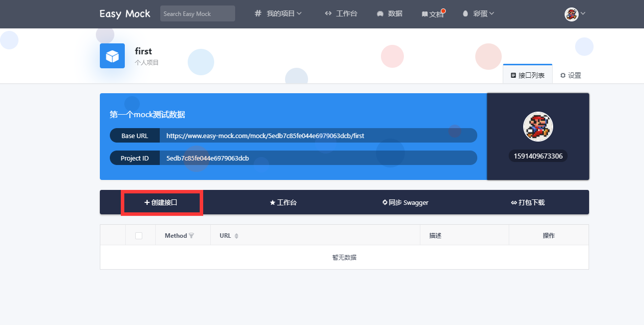Switch to the 设置 tab
This screenshot has height=325, width=644.
coord(571,75)
